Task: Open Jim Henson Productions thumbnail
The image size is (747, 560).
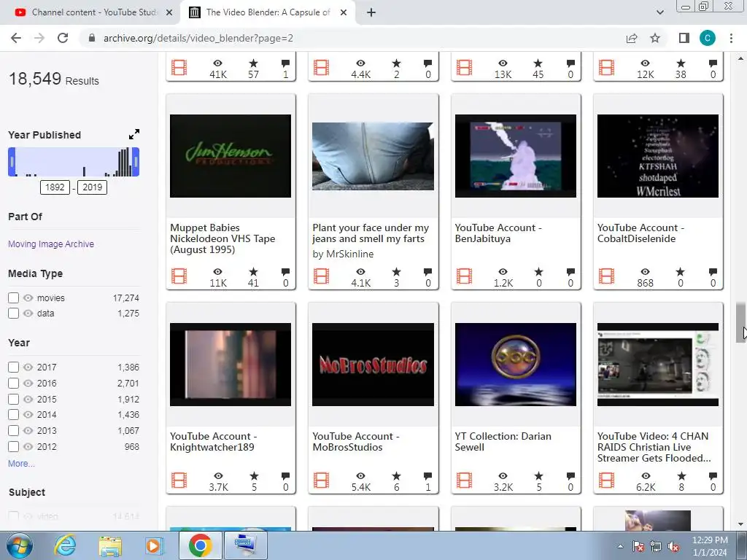Action: [x=230, y=156]
